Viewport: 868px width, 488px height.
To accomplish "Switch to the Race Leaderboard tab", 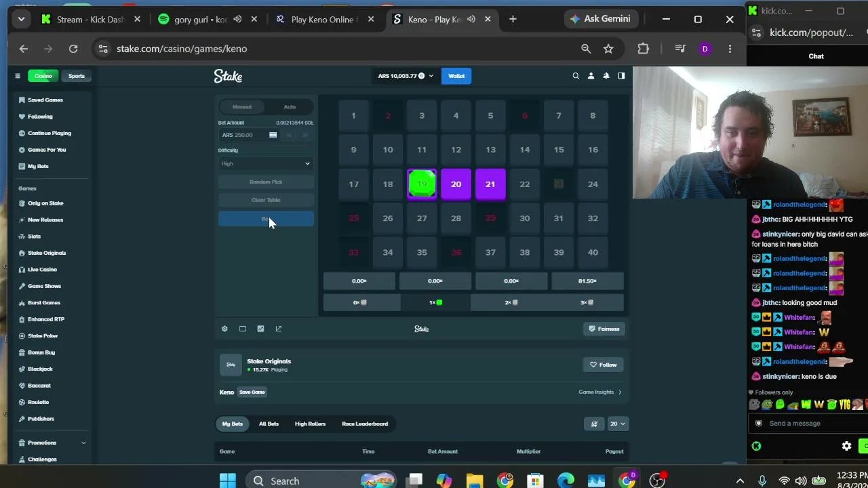I will coord(365,424).
